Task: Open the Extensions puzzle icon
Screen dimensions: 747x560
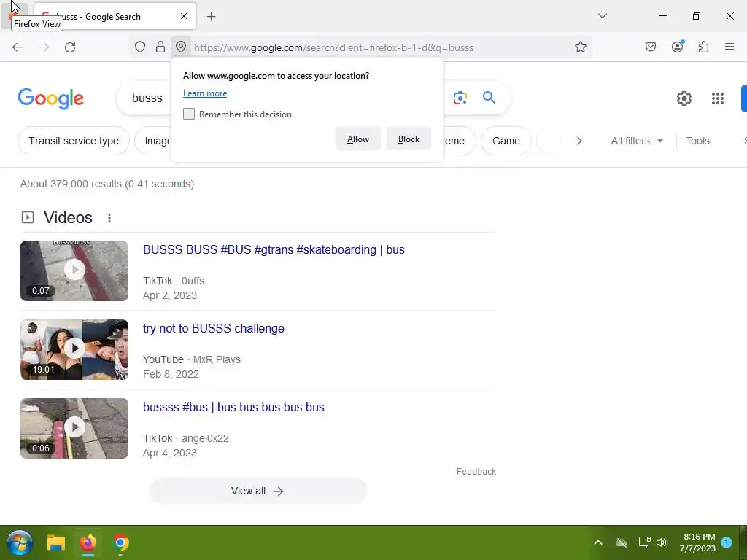Action: [704, 47]
